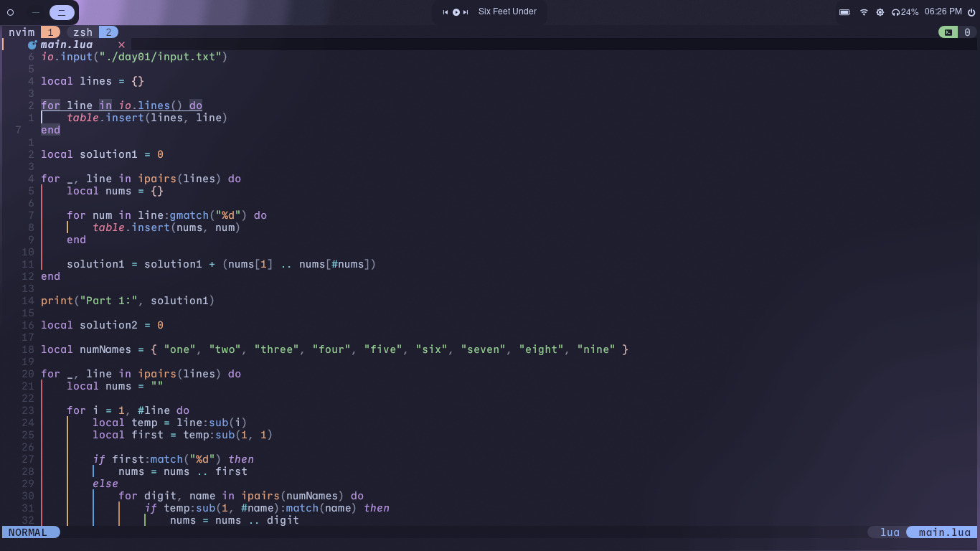This screenshot has height=551, width=980.
Task: Click the 'local numNames' table declaration
Action: [x=334, y=349]
